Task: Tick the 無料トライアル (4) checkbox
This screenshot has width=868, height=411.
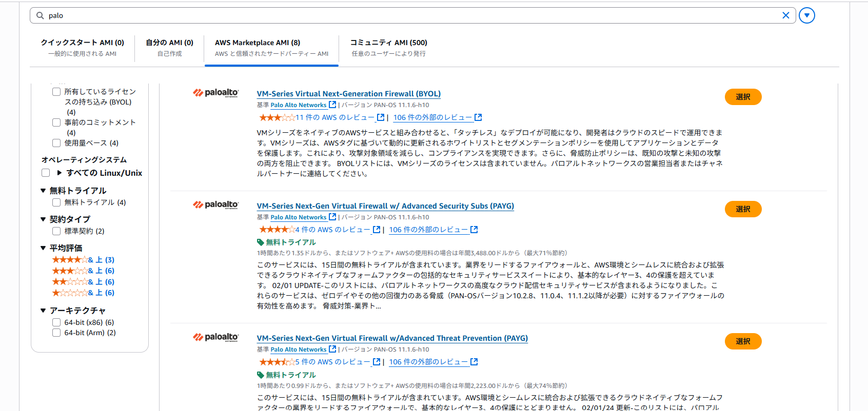Action: pyautogui.click(x=56, y=202)
